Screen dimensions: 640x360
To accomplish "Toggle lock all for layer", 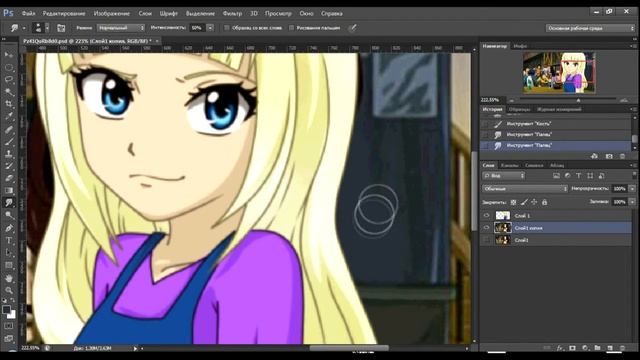I will point(544,202).
